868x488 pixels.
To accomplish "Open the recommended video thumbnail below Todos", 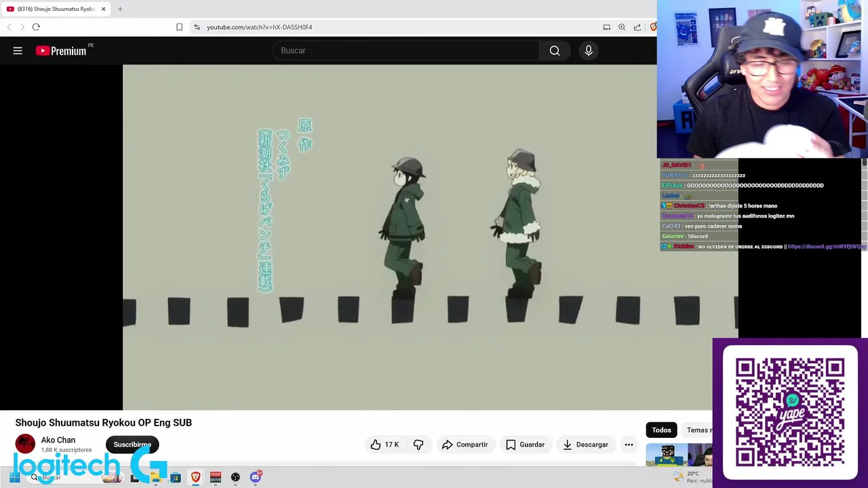I will click(x=679, y=455).
